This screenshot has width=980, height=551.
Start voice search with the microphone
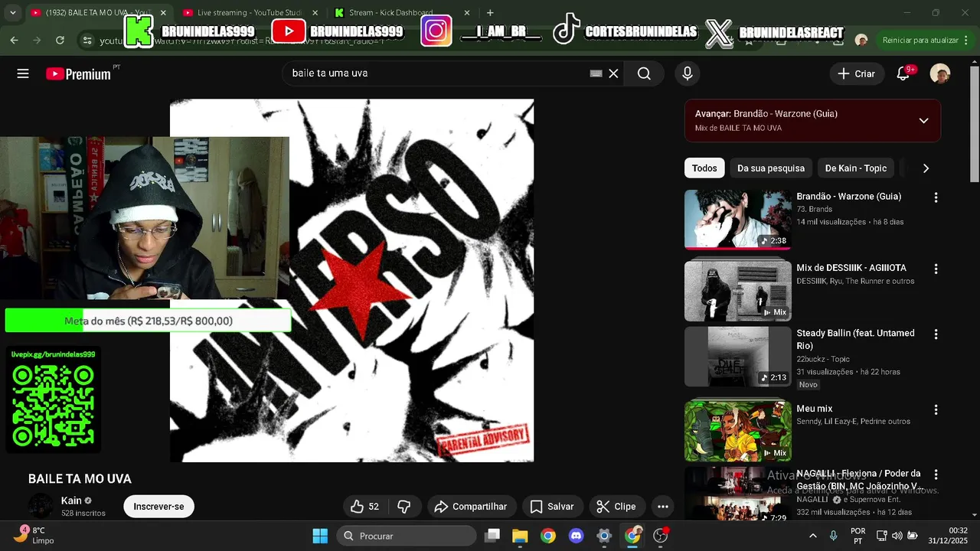tap(688, 73)
